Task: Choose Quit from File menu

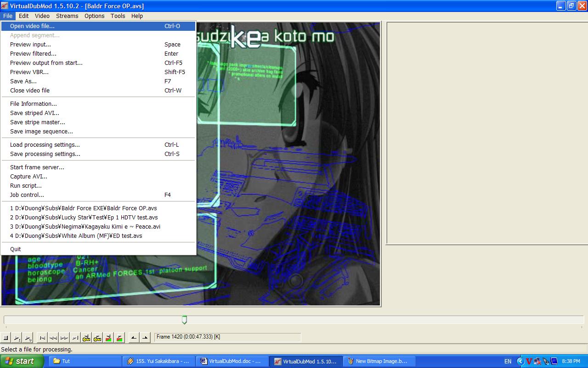Action: tap(98, 249)
